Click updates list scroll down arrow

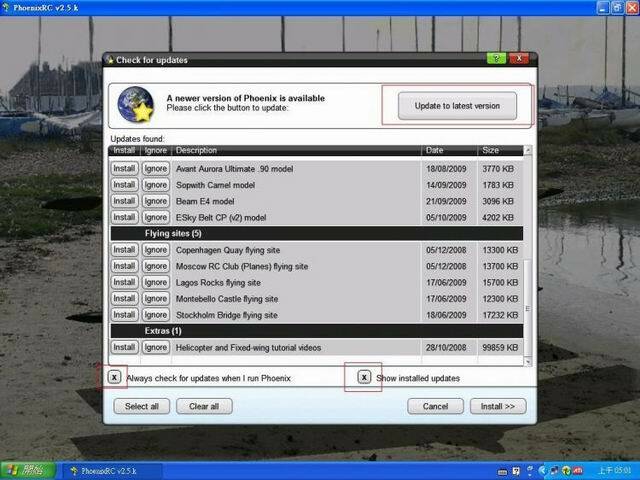coord(528,362)
